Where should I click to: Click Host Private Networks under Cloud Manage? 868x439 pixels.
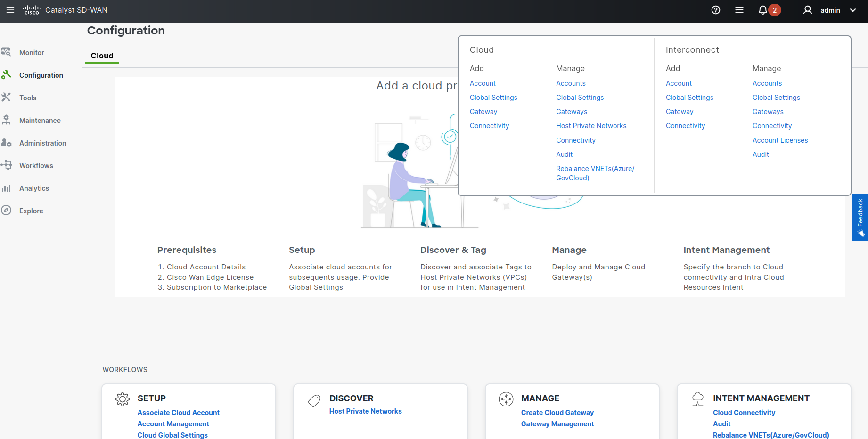pyautogui.click(x=591, y=126)
